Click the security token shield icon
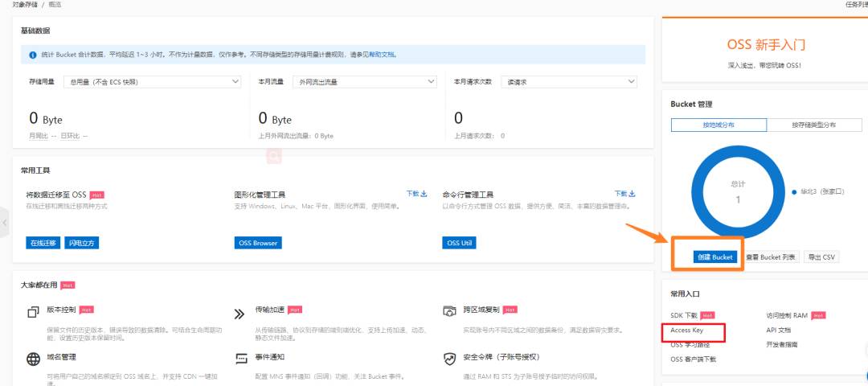The width and height of the screenshot is (868, 386). 449,359
